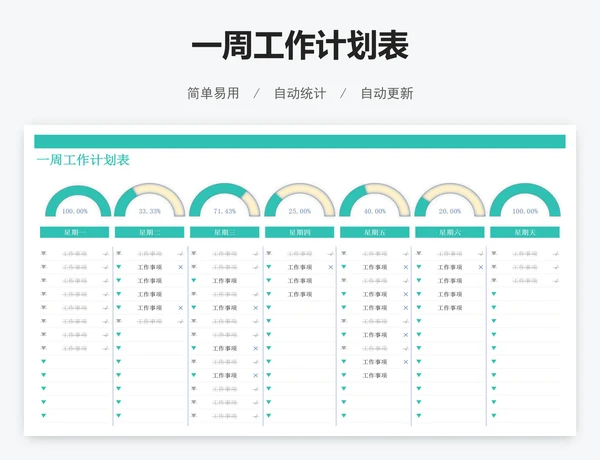Click the check mark in 星期五 third task row

click(x=406, y=281)
